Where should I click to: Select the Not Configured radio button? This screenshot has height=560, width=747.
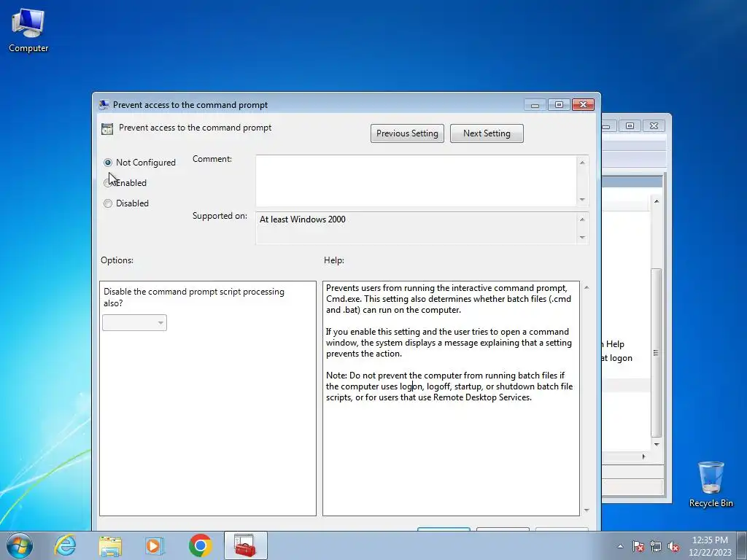(108, 163)
